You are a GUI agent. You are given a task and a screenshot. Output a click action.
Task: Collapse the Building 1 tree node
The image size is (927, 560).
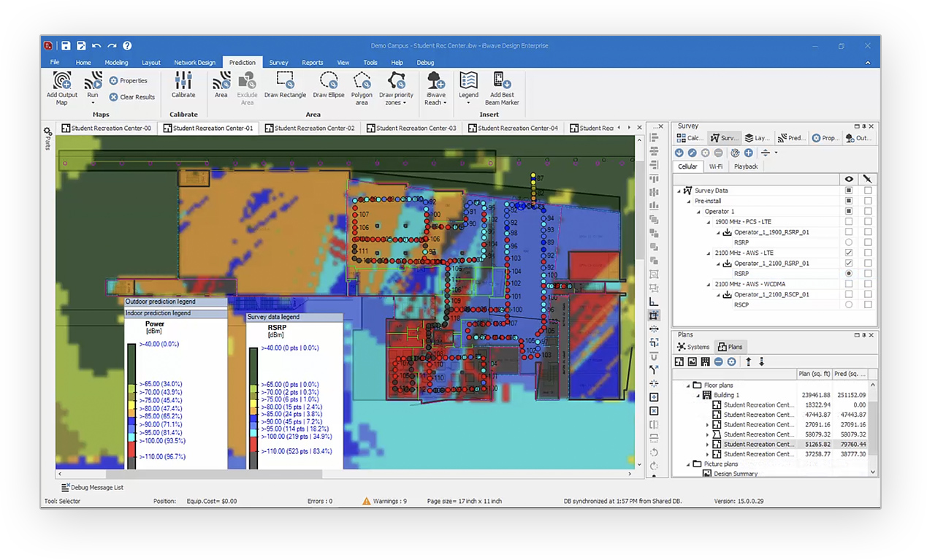point(698,395)
